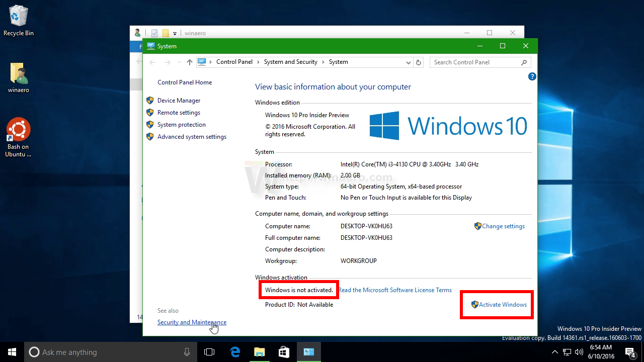Screen dimensions: 644x362
Task: Select System and Security in the breadcrumb
Action: point(290,62)
